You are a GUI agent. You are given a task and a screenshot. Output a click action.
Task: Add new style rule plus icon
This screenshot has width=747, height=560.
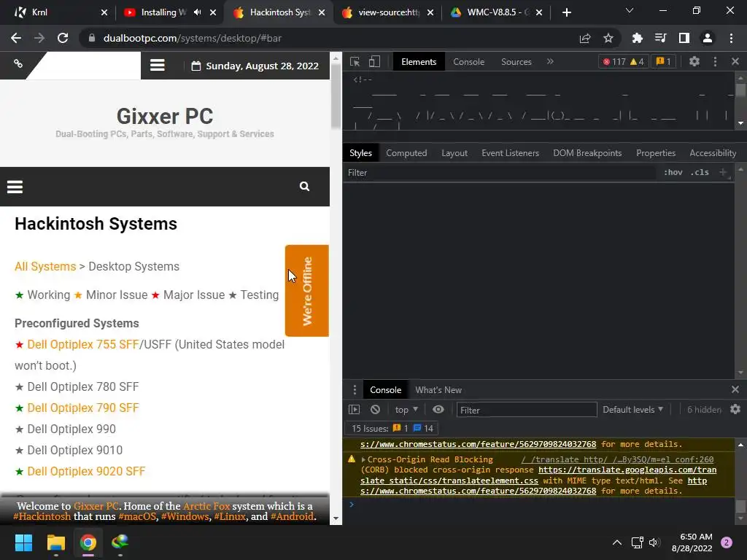point(723,172)
